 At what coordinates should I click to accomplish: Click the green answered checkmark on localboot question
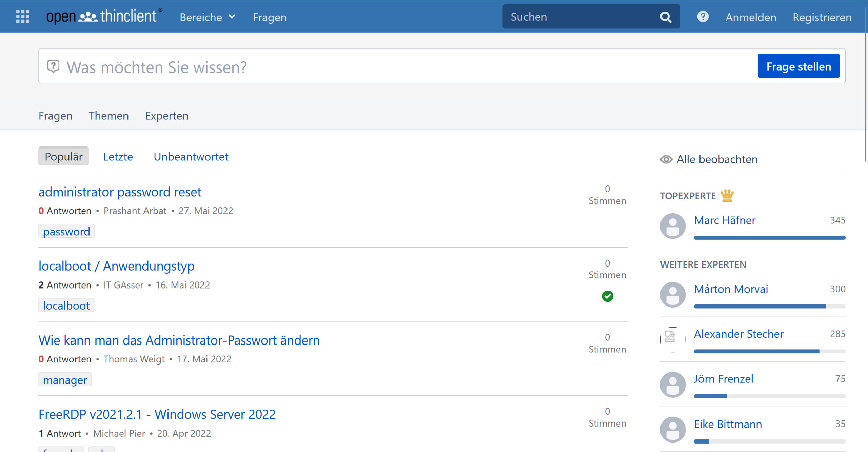(x=607, y=296)
